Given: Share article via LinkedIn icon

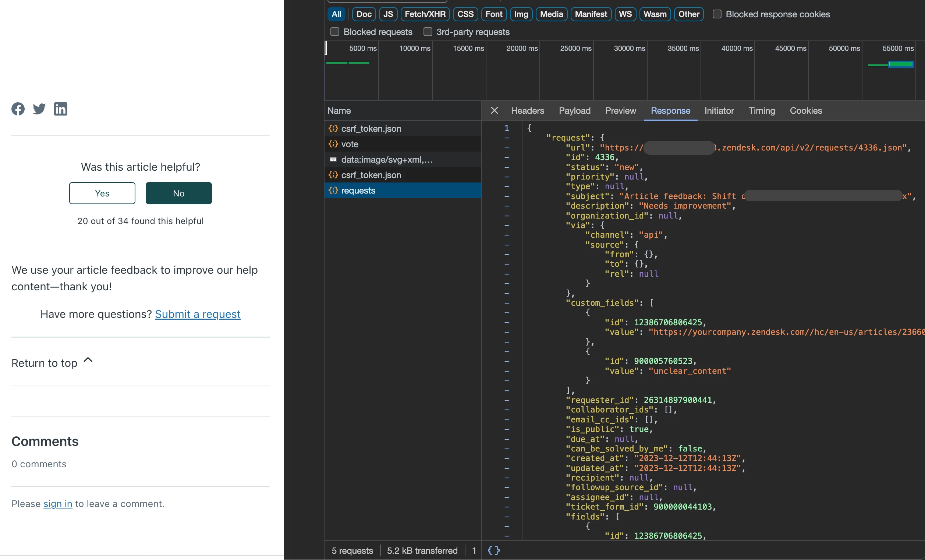Looking at the screenshot, I should (60, 109).
